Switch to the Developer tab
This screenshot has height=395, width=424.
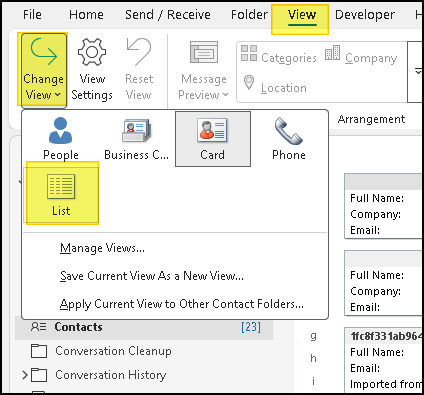(365, 15)
